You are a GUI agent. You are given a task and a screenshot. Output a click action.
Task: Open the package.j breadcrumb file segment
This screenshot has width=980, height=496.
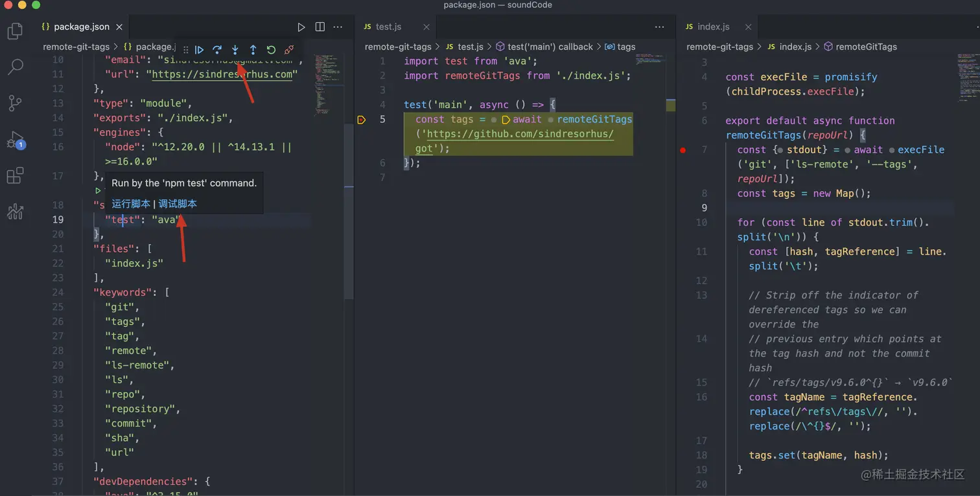149,47
